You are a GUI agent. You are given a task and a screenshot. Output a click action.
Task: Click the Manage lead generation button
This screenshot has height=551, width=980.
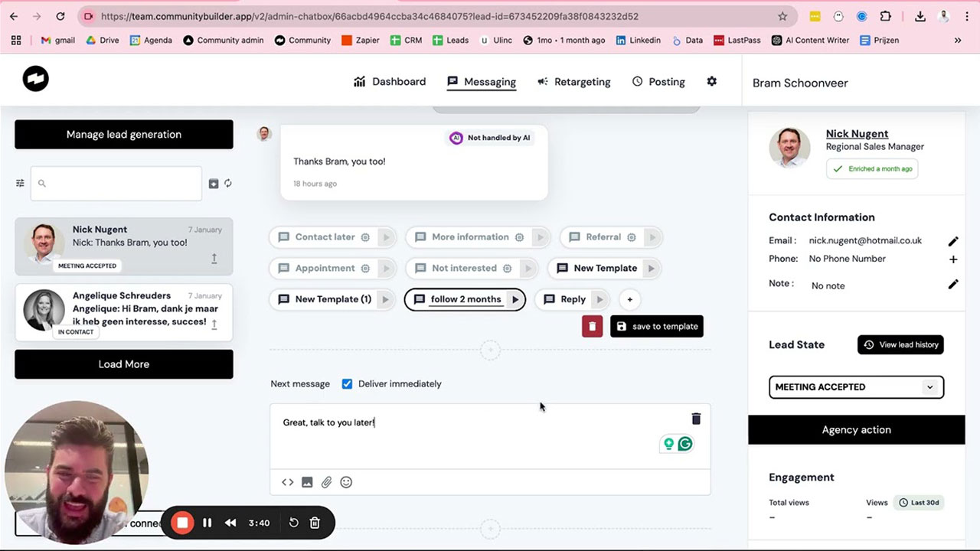tap(124, 135)
